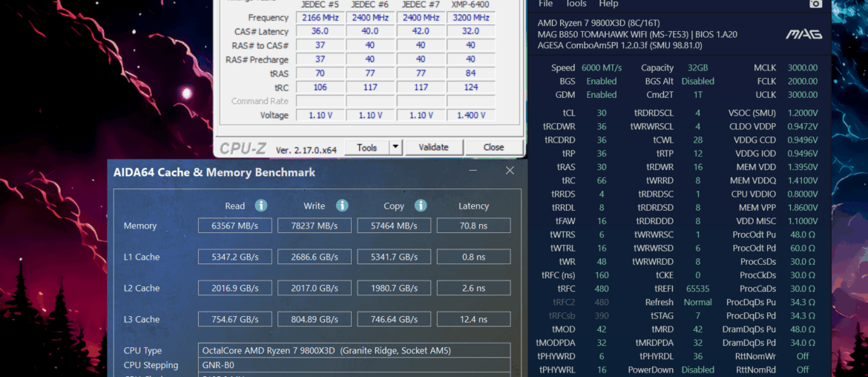Image resolution: width=868 pixels, height=377 pixels.
Task: Click the tCL value 30
Action: click(602, 113)
